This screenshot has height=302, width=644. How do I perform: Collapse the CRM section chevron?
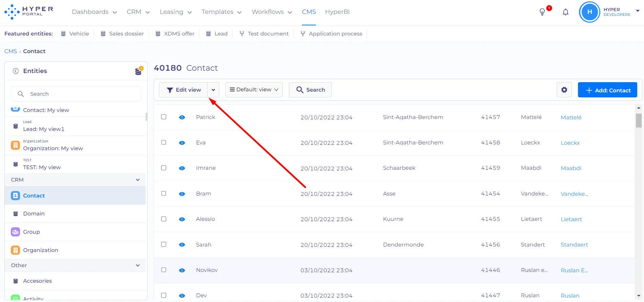[138, 180]
